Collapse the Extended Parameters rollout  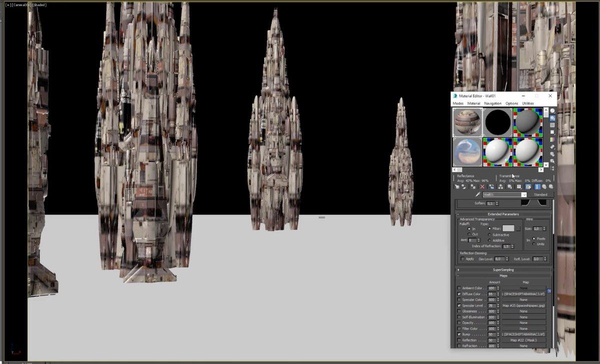pyautogui.click(x=504, y=214)
